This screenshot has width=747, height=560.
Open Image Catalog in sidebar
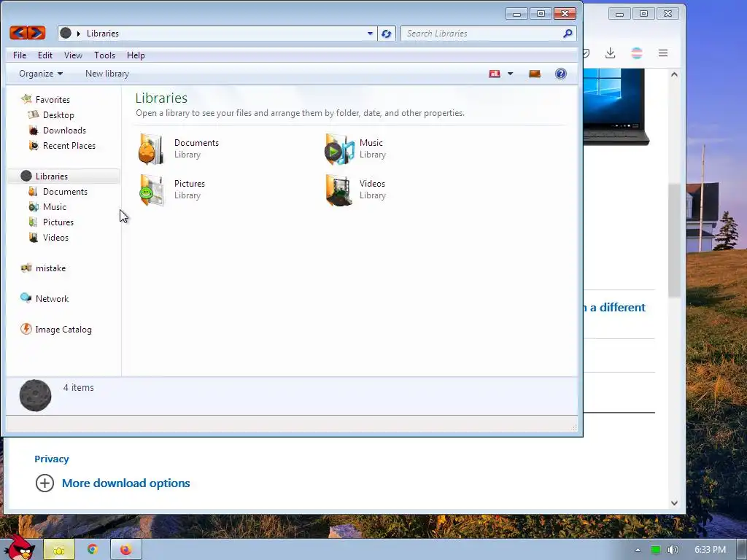tap(63, 329)
